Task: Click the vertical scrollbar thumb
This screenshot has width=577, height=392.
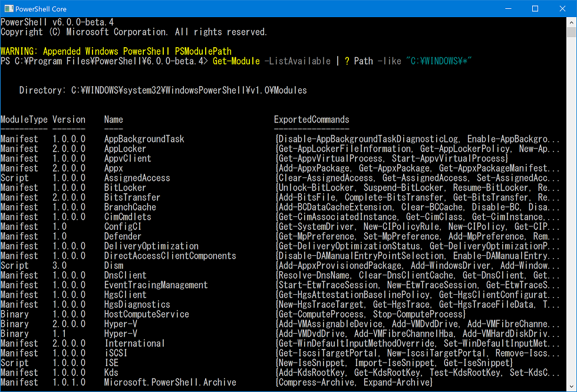Action: pos(572,32)
